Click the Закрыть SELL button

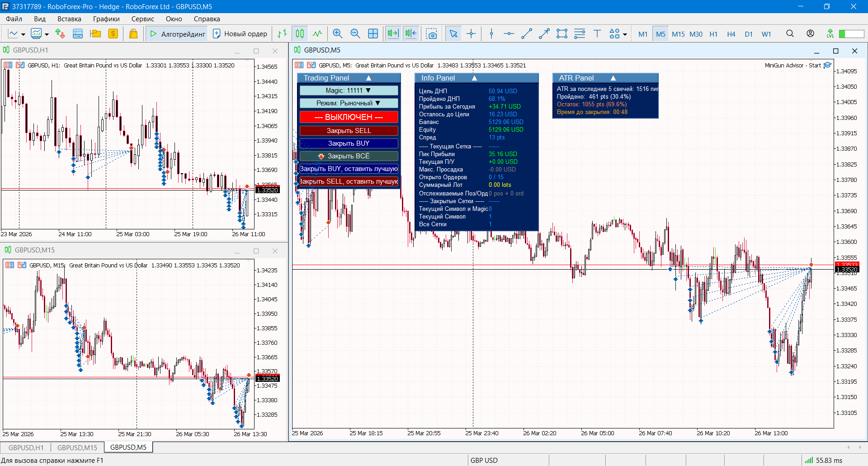tap(349, 131)
